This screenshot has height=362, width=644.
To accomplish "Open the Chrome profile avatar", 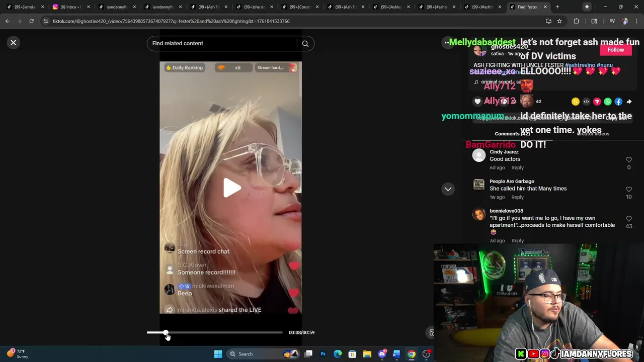I will click(624, 21).
